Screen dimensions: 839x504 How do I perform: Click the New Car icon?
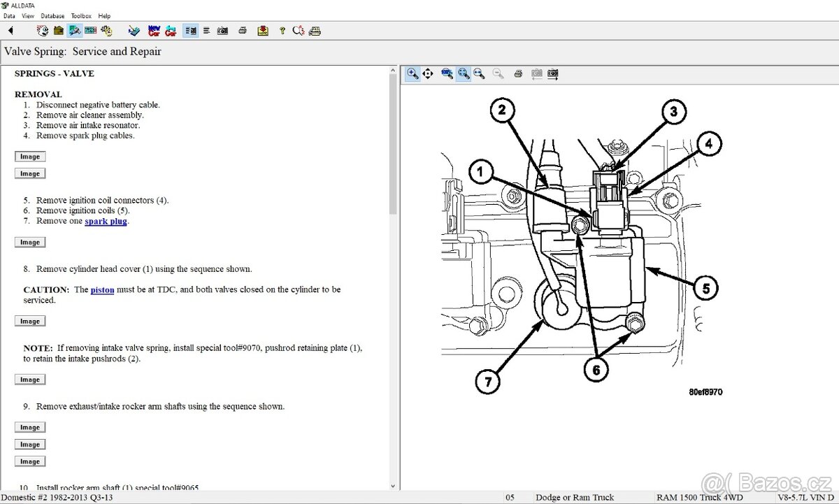click(x=154, y=30)
